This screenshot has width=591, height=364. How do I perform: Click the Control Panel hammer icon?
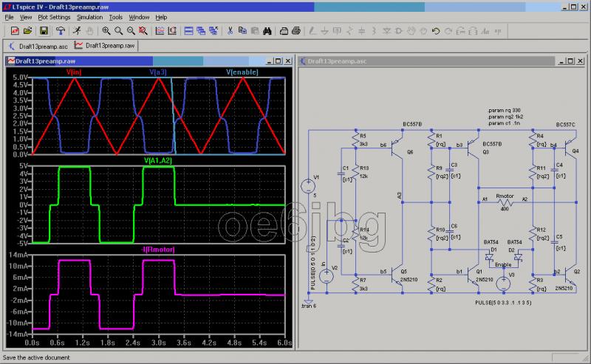click(x=60, y=31)
